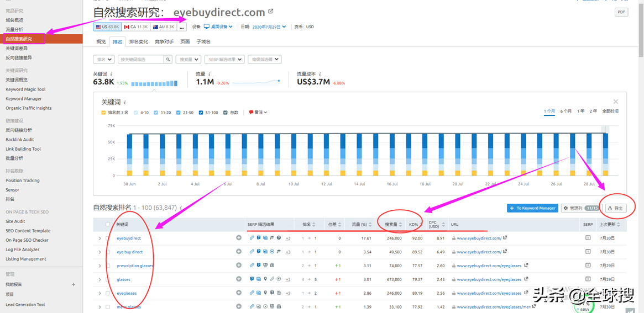Click sort arrows on 排名 column header

(314, 225)
